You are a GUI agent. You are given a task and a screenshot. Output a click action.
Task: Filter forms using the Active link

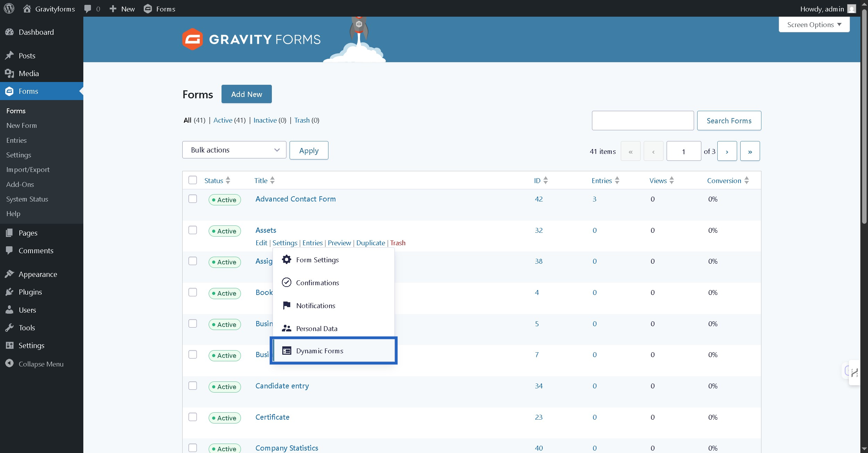(223, 120)
